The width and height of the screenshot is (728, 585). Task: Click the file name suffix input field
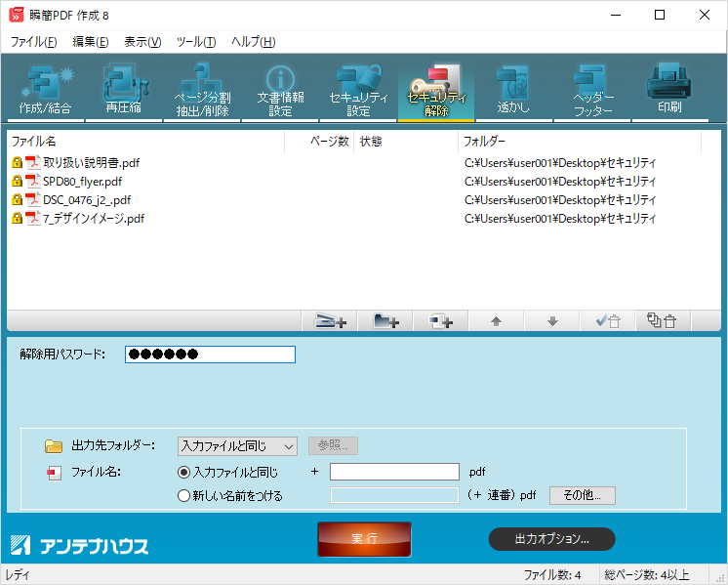click(x=394, y=472)
